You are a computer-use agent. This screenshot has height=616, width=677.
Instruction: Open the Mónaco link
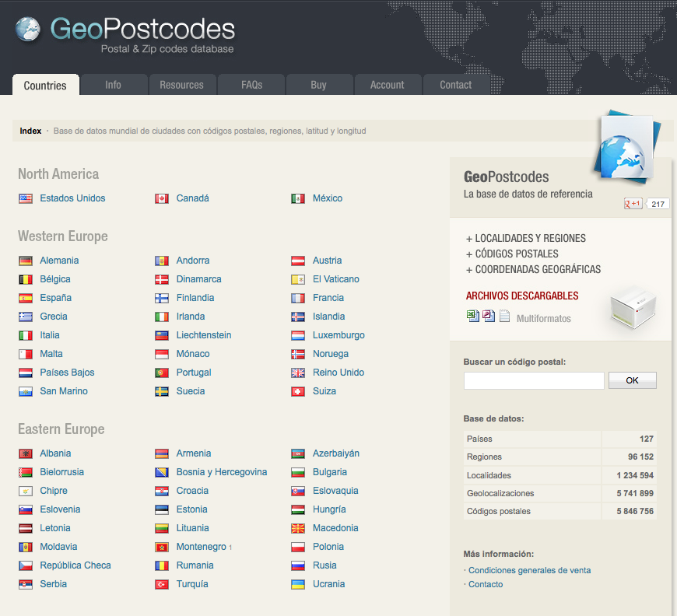[192, 354]
